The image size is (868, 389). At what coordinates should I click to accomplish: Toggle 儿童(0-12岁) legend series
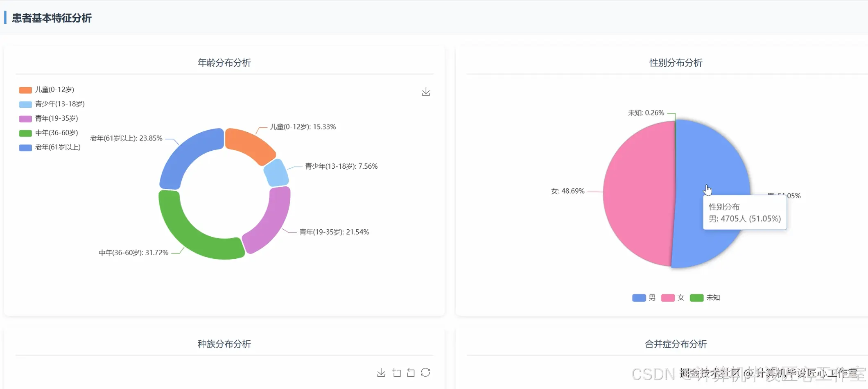47,90
